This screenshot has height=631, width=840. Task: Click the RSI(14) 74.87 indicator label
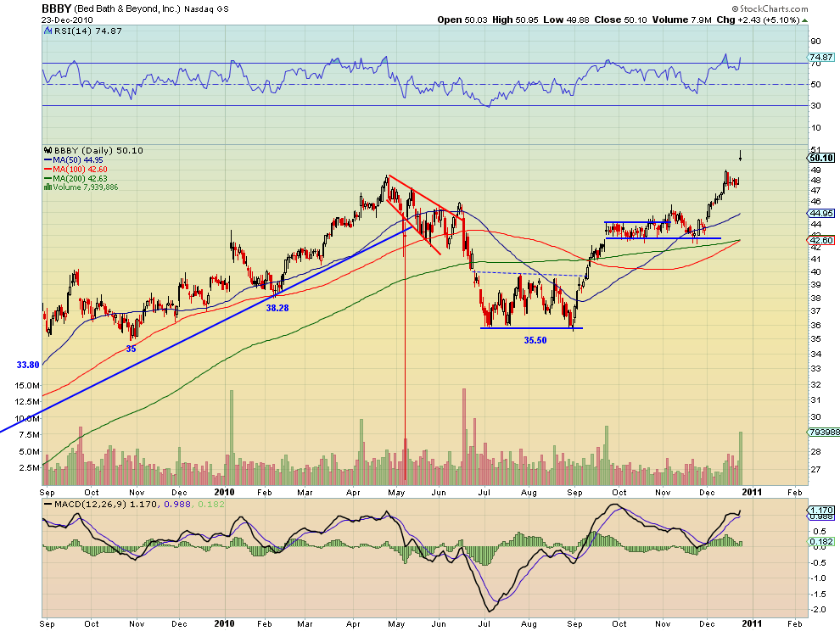[x=88, y=31]
